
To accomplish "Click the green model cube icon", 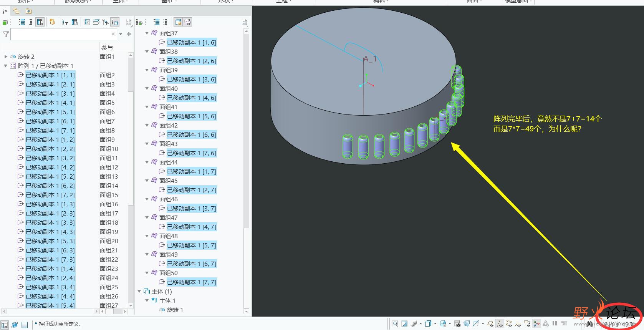I will pyautogui.click(x=5, y=22).
